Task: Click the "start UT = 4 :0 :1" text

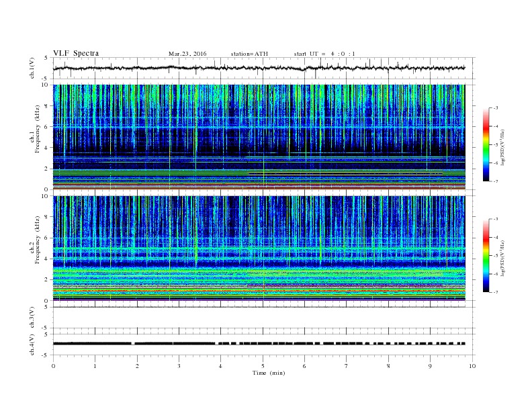Action: click(x=324, y=54)
